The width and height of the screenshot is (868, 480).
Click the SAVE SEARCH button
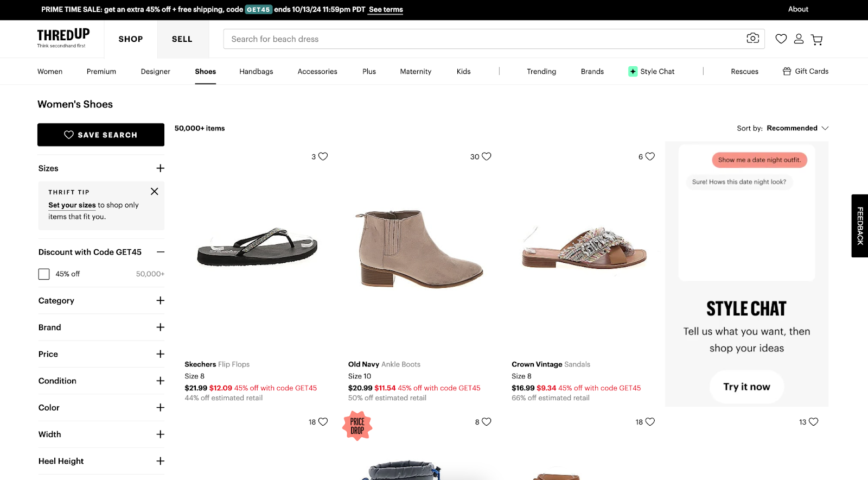coord(101,135)
